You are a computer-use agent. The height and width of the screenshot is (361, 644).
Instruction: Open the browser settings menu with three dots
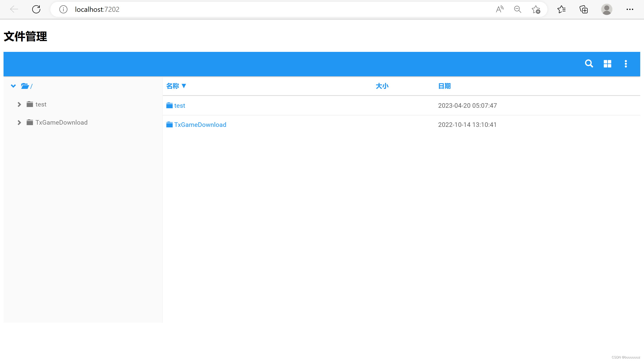coord(630,9)
